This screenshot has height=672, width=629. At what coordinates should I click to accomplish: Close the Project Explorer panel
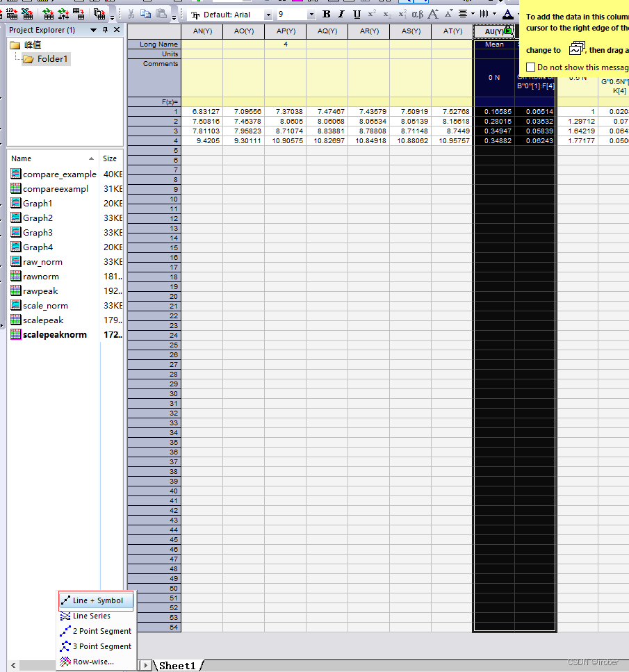[x=117, y=30]
